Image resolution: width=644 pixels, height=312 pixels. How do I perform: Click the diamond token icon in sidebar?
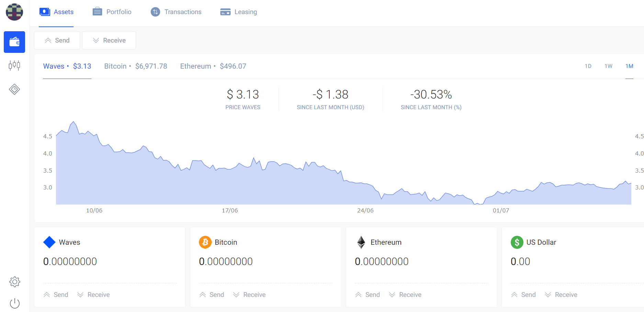click(14, 89)
